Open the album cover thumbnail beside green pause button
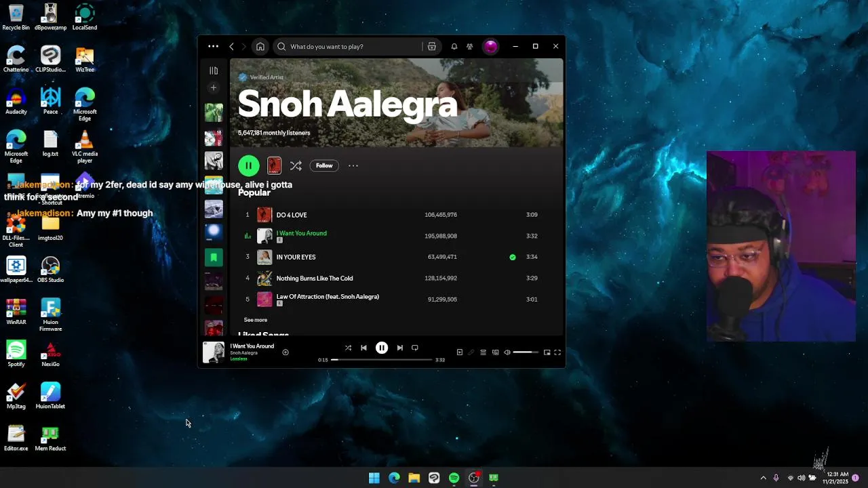868x488 pixels. 274,165
